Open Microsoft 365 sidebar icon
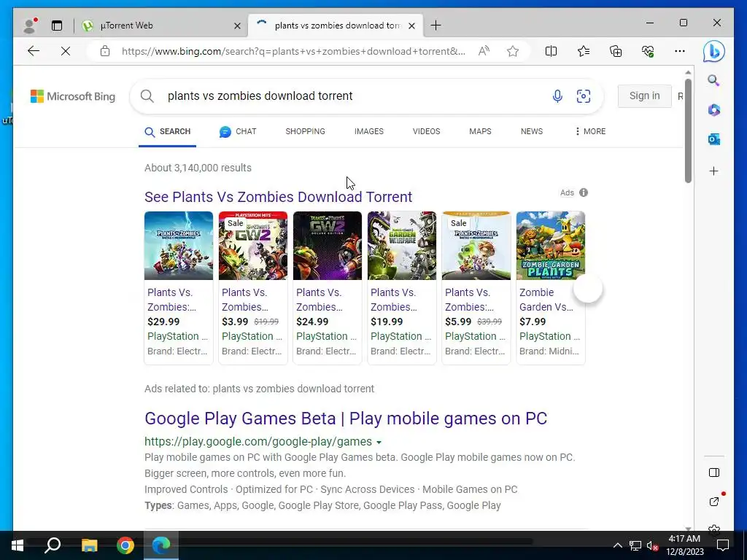The image size is (747, 560). (x=713, y=110)
